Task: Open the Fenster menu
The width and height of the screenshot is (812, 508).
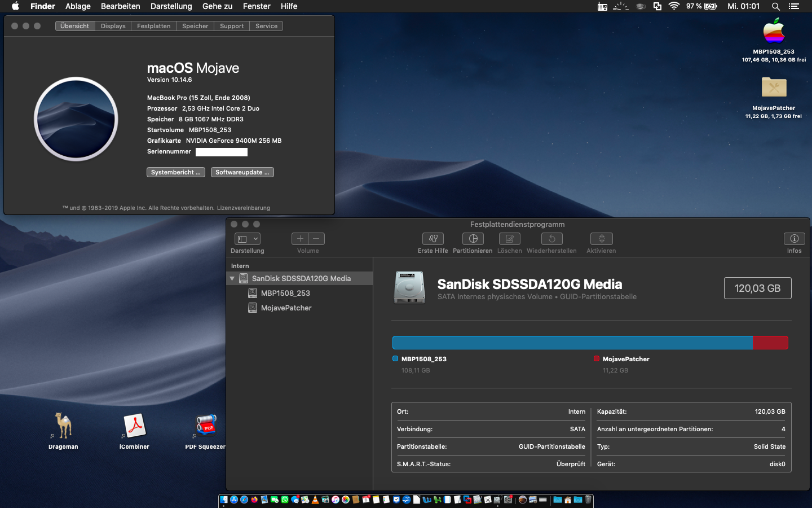Action: pyautogui.click(x=257, y=6)
